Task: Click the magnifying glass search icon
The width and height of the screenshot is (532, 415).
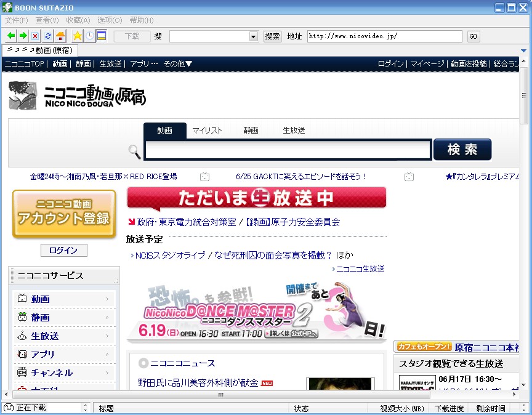Action: tap(135, 151)
